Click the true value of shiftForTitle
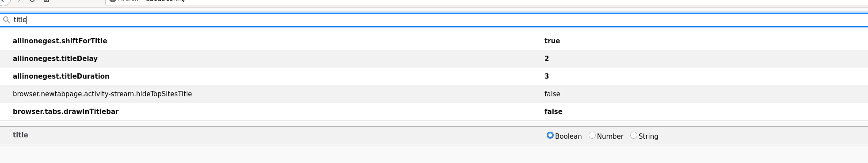Image resolution: width=868 pixels, height=163 pixels. pos(552,41)
